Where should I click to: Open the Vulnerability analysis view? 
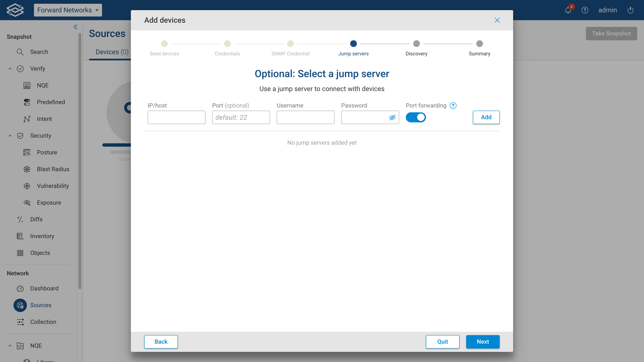pyautogui.click(x=53, y=186)
